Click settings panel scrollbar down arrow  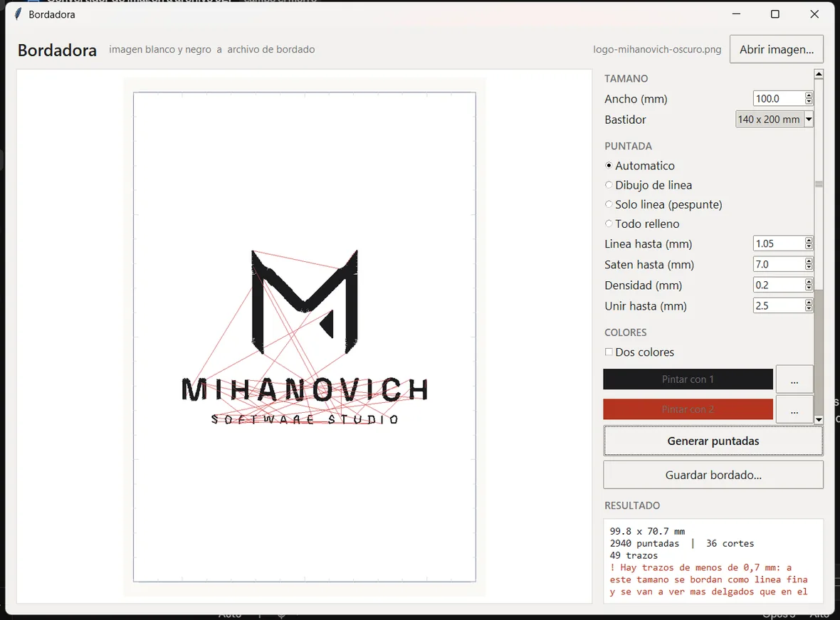tap(819, 419)
